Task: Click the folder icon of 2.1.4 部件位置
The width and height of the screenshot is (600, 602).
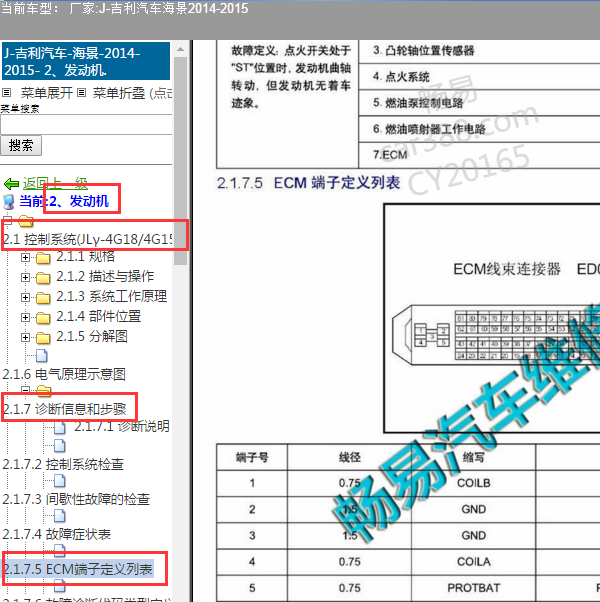Action: click(43, 318)
